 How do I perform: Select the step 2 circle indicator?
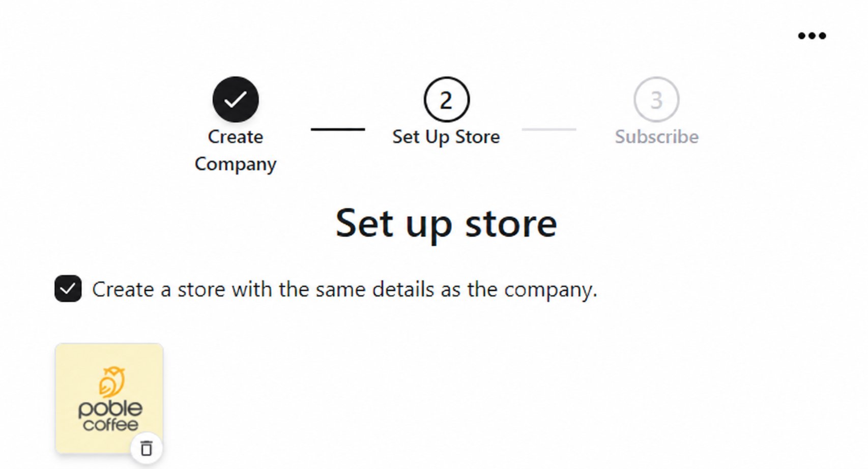[446, 99]
